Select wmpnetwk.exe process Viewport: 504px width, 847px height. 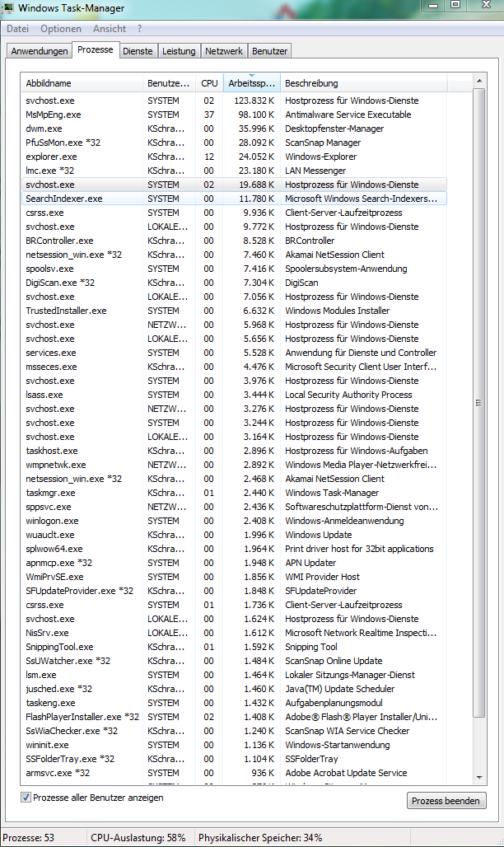tap(234, 465)
